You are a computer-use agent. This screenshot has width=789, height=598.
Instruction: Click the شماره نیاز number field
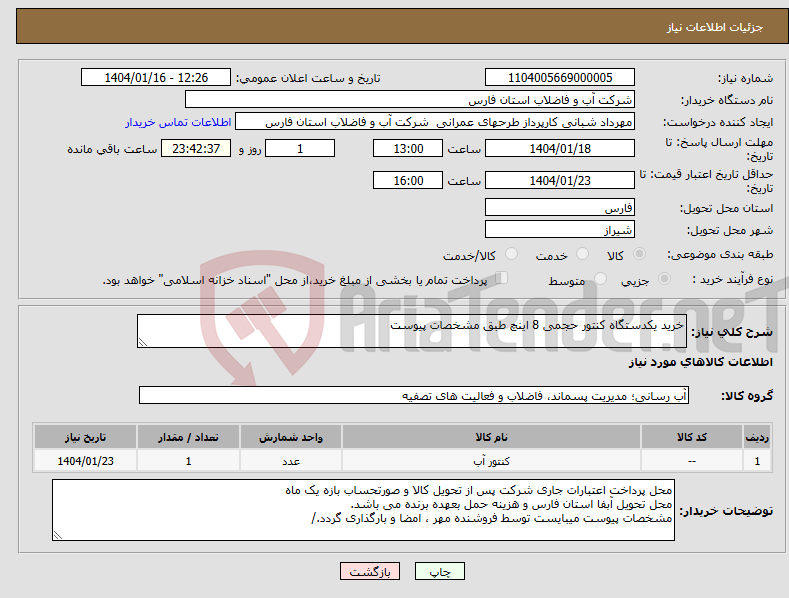[x=560, y=78]
